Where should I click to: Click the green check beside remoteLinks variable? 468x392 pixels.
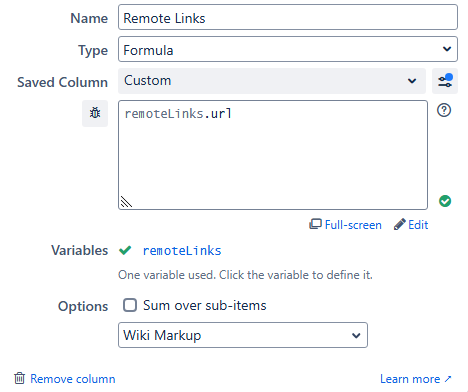125,250
